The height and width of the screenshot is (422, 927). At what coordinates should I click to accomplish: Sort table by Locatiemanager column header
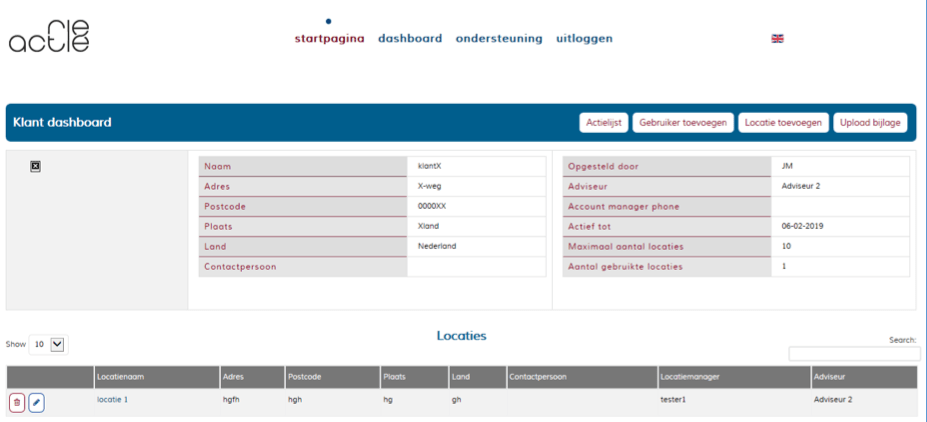(733, 377)
